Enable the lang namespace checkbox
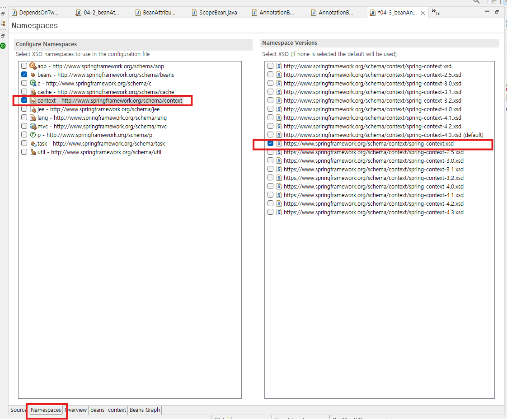Viewport: 507px width, 420px height. coord(24,118)
